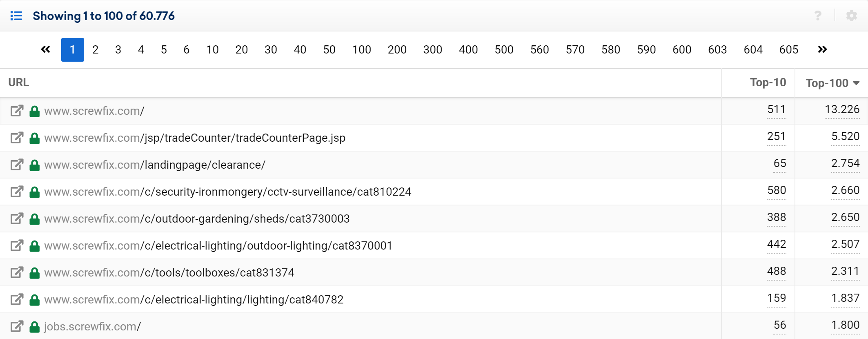
Task: Open the help question mark icon
Action: (x=818, y=16)
